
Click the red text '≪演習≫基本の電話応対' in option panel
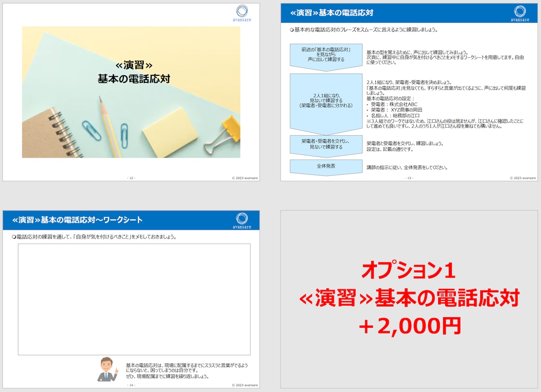tap(409, 299)
